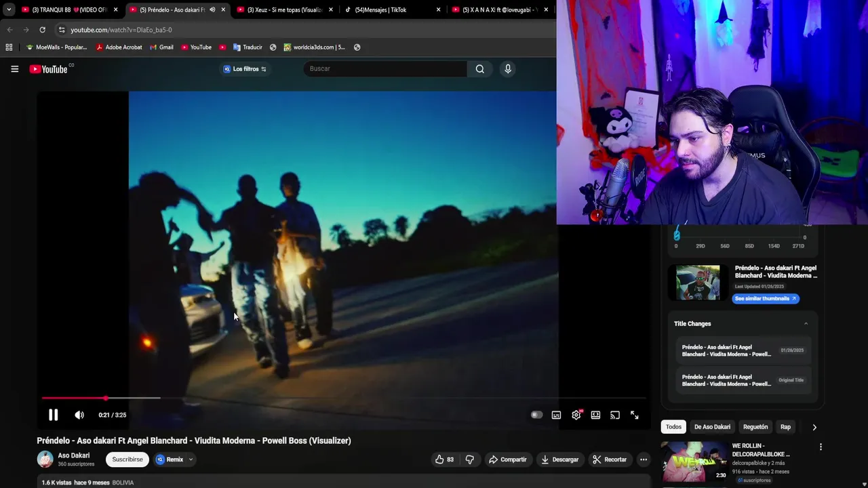
Task: Mute the Préndelo tab audio icon
Action: [x=212, y=9]
